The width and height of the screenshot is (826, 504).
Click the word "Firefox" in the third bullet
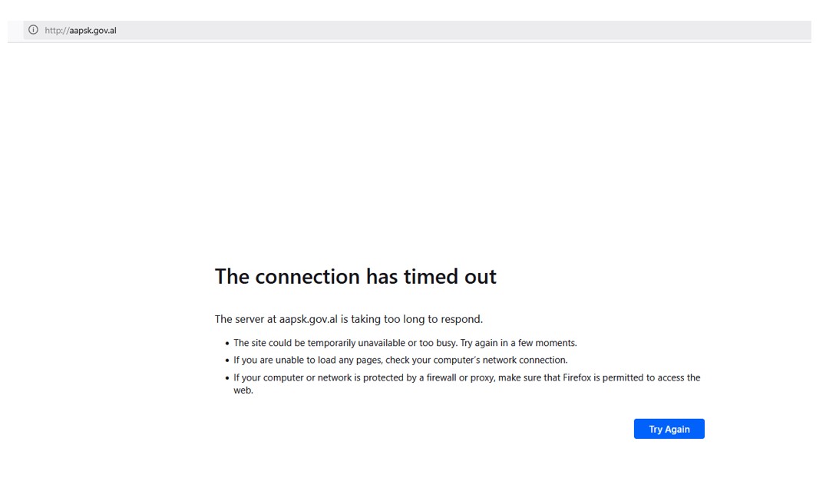pyautogui.click(x=578, y=377)
